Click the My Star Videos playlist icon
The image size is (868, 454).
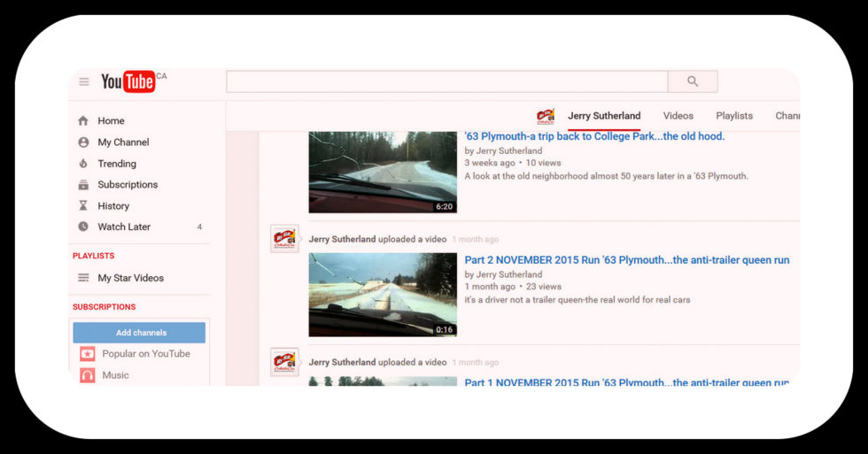pyautogui.click(x=83, y=278)
